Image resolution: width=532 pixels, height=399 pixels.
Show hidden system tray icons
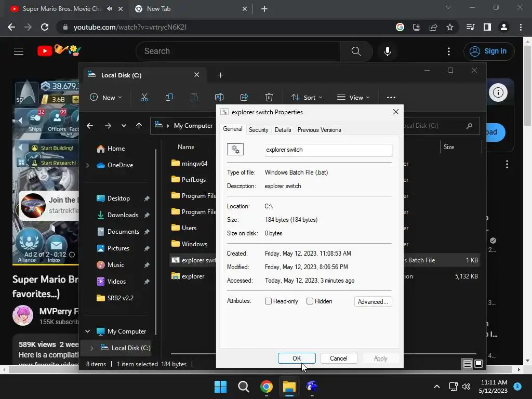(437, 387)
